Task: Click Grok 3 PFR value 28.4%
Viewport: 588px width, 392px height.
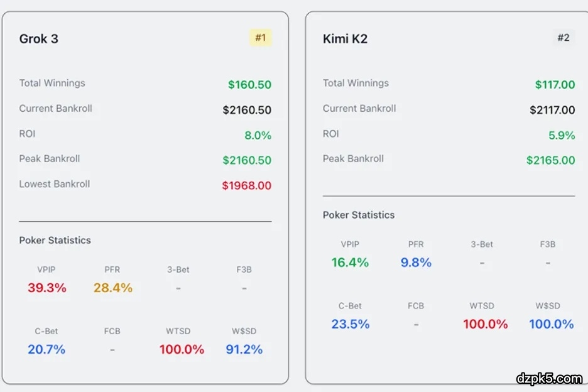Action: [x=113, y=288]
